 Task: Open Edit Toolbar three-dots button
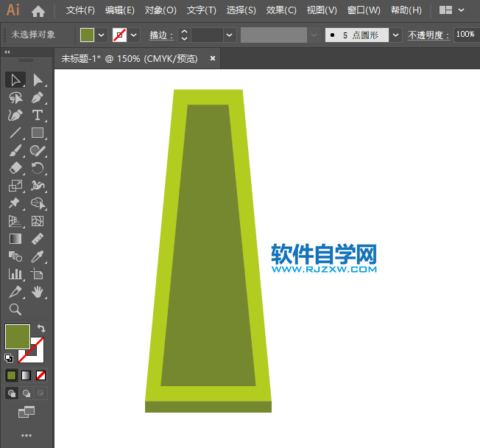click(27, 435)
